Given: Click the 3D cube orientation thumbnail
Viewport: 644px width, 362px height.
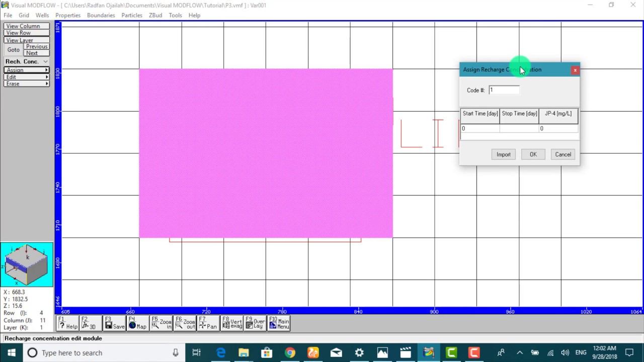Looking at the screenshot, I should pos(27,264).
